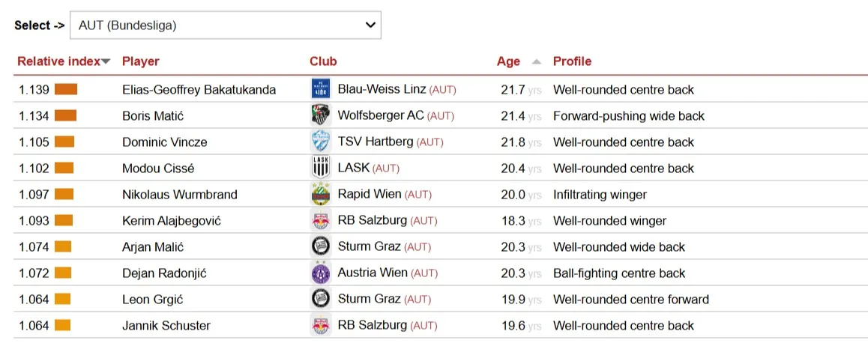Click the LASK club crest icon
The height and width of the screenshot is (349, 868).
[x=321, y=168]
